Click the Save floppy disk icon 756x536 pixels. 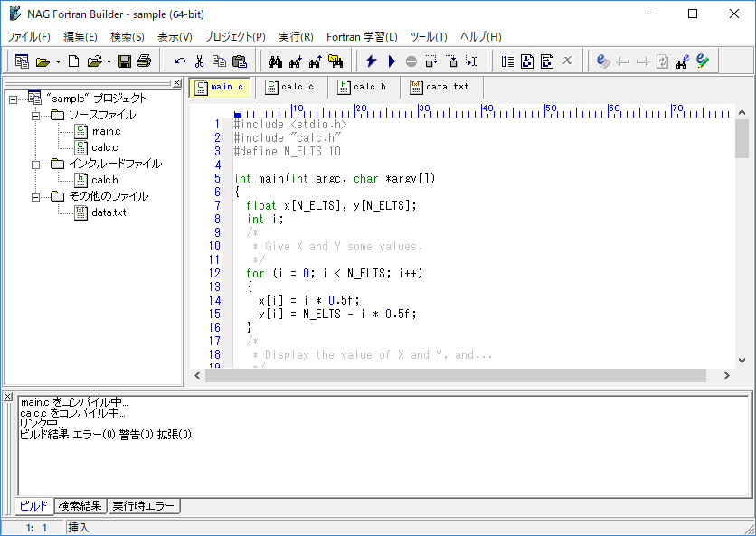[x=125, y=61]
